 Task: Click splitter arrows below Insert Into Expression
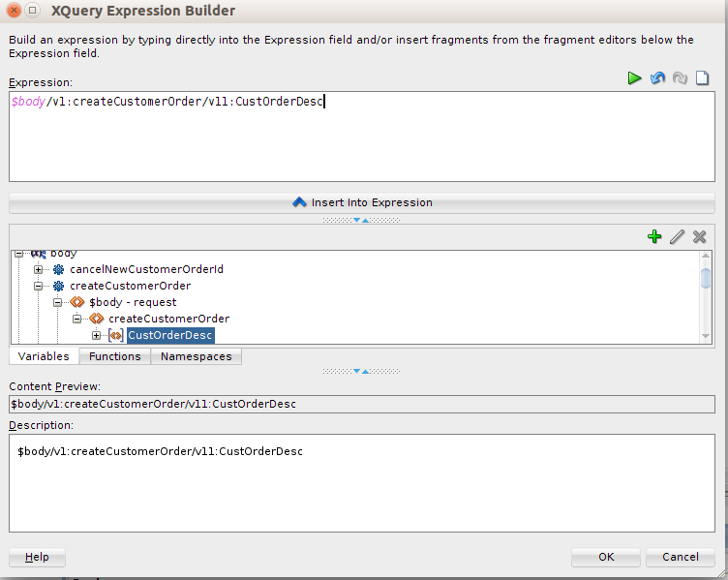point(361,220)
